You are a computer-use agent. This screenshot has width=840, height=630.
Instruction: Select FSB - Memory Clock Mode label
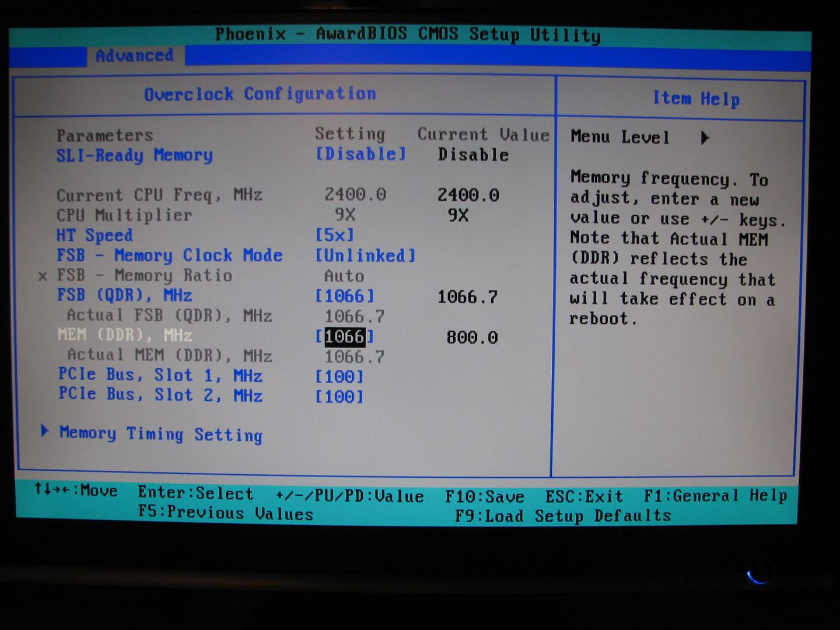click(170, 256)
